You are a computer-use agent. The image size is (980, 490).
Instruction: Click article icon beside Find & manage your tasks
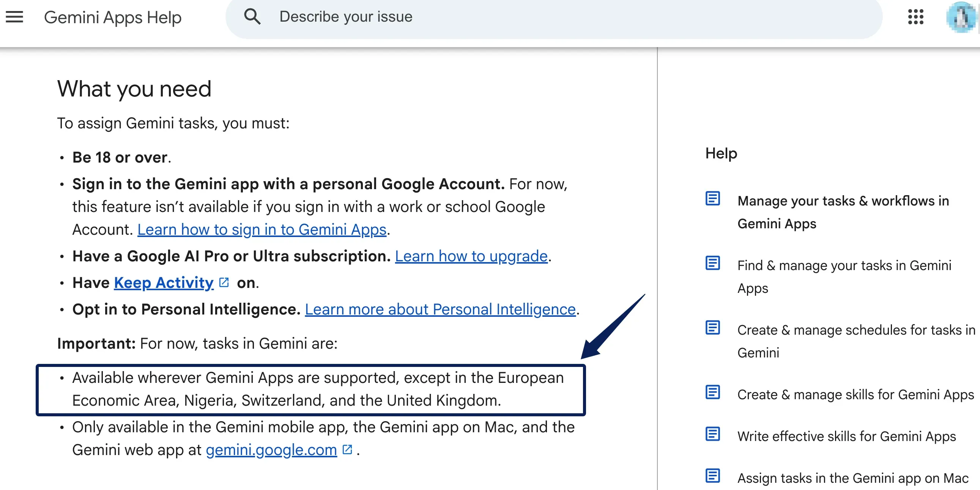pos(712,263)
